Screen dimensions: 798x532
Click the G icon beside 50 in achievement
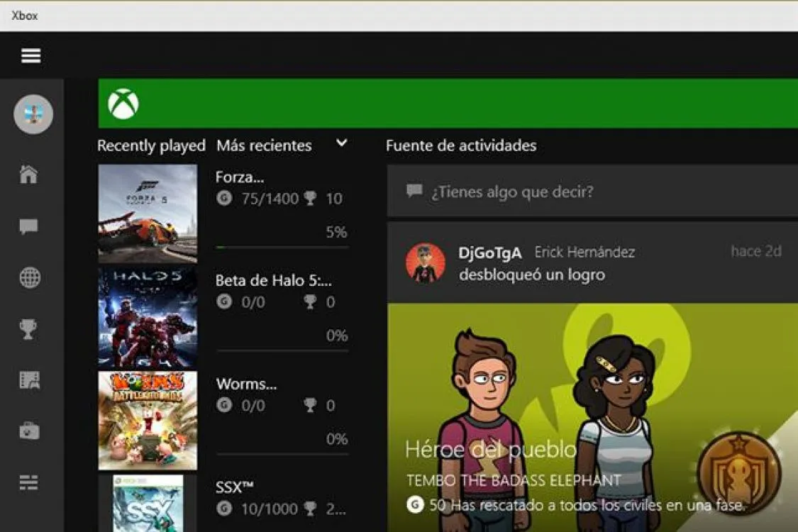coord(415,504)
